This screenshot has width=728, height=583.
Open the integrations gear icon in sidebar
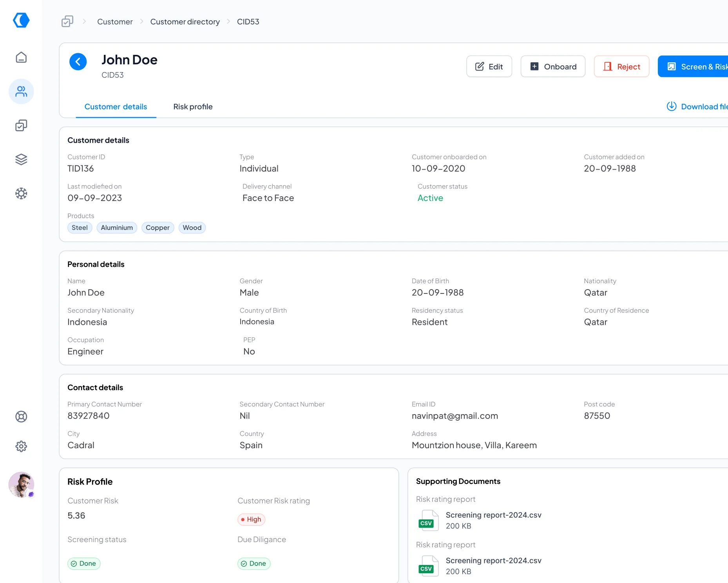point(21,193)
